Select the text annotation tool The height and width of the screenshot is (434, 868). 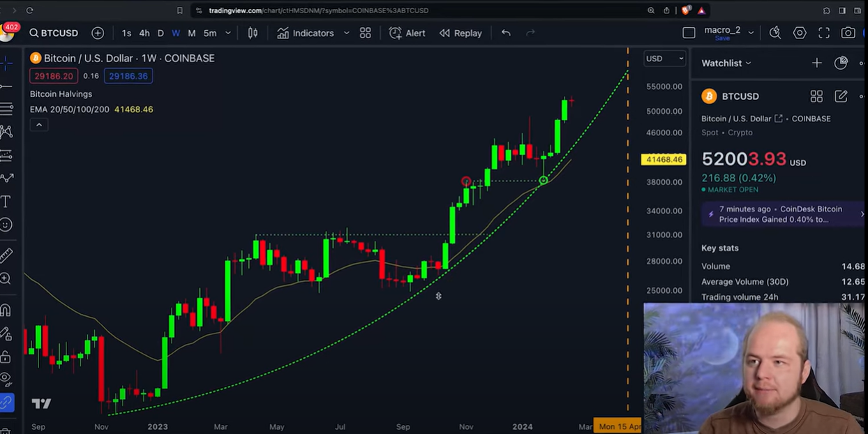pyautogui.click(x=6, y=202)
